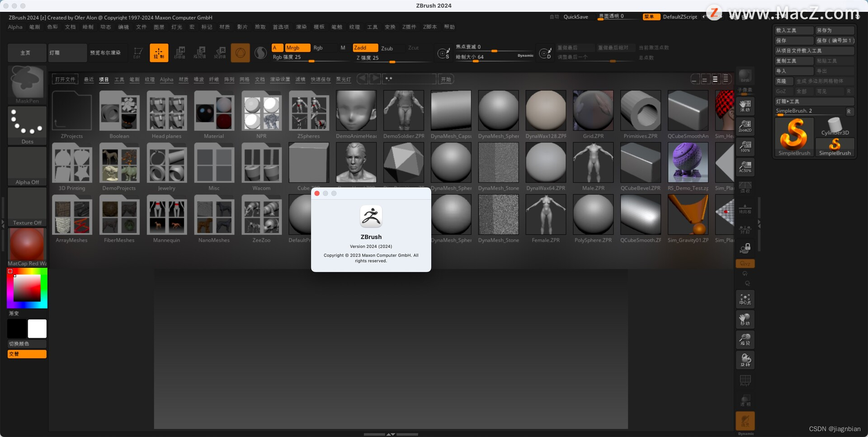Open the Alpha Off selector

[27, 166]
